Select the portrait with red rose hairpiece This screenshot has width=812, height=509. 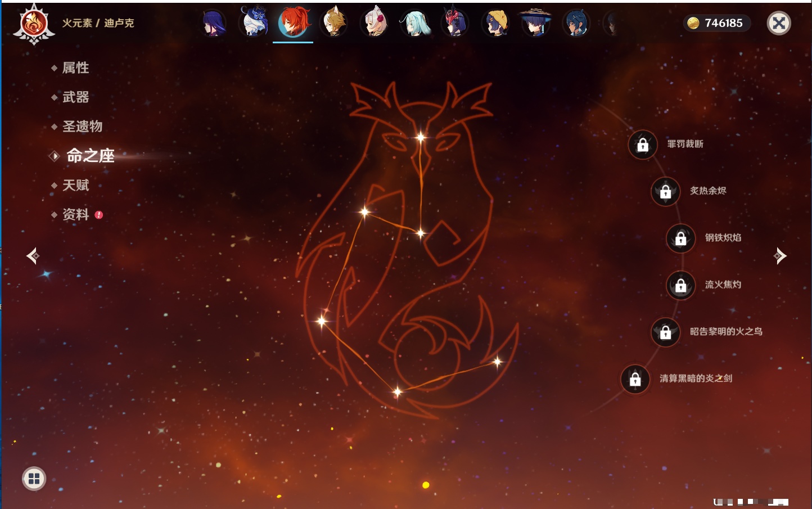click(x=375, y=22)
